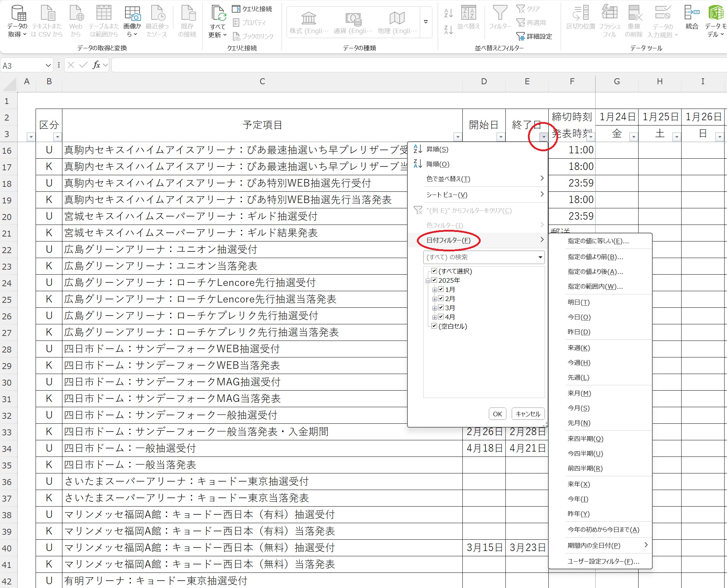Click 統合 consolidate icon
Viewport: 727px width, 588px height.
[x=692, y=18]
